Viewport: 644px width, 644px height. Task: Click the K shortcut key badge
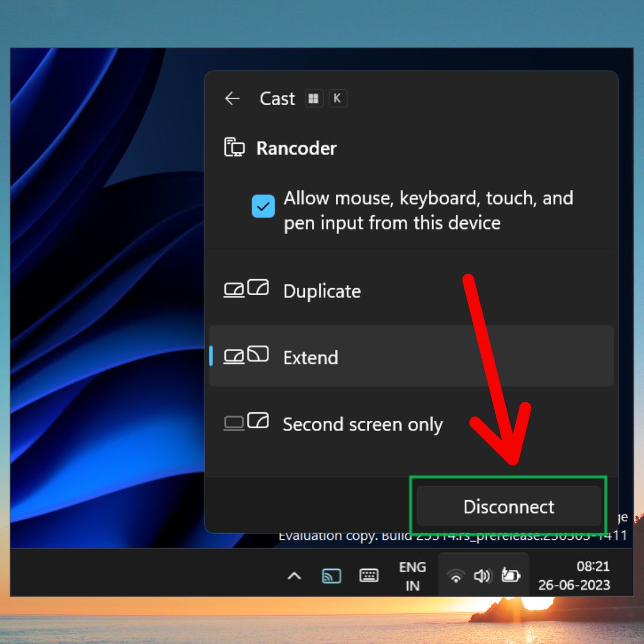[x=338, y=99]
